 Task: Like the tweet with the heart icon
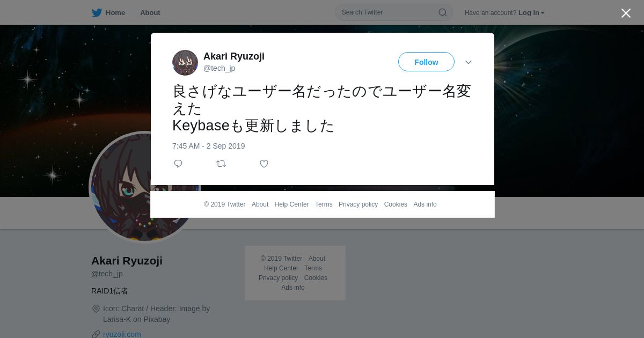tap(264, 164)
